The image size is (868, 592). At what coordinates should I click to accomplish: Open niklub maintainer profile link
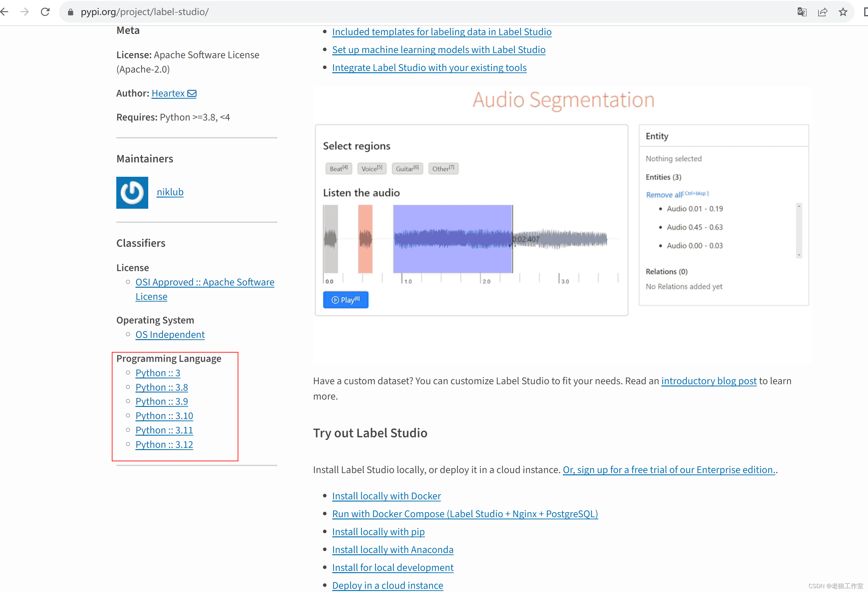[170, 192]
